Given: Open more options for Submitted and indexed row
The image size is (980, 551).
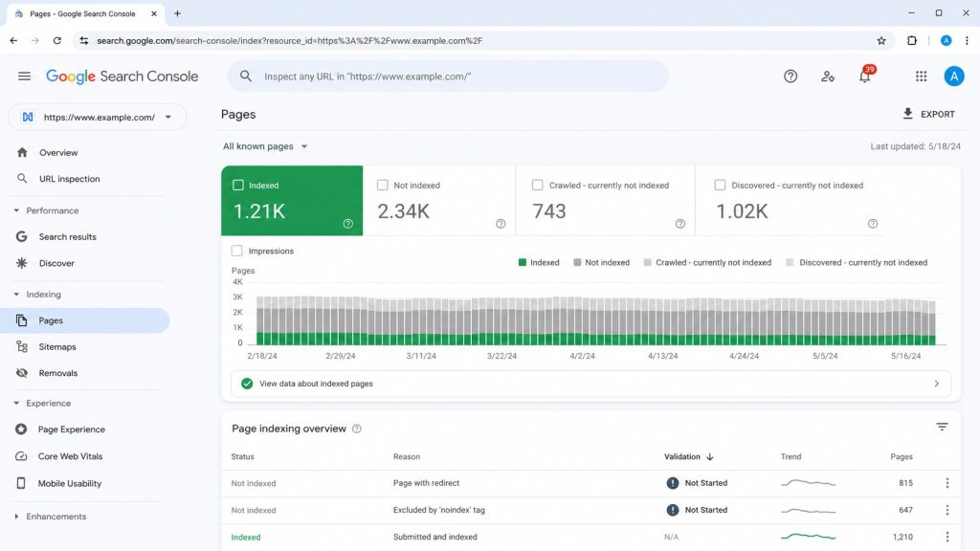Looking at the screenshot, I should click(x=947, y=537).
